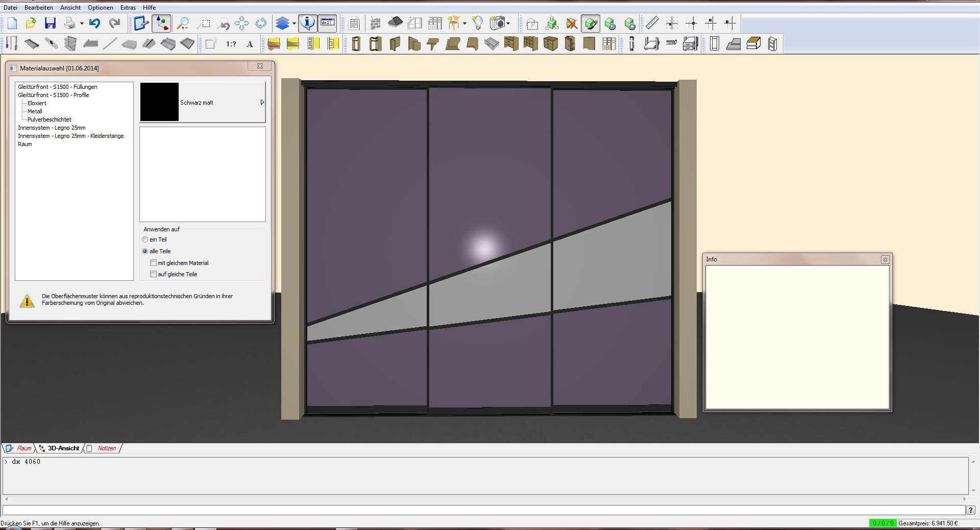Select the 'alle Teile' radio option
Viewport: 980px width, 530px height.
pyautogui.click(x=145, y=251)
